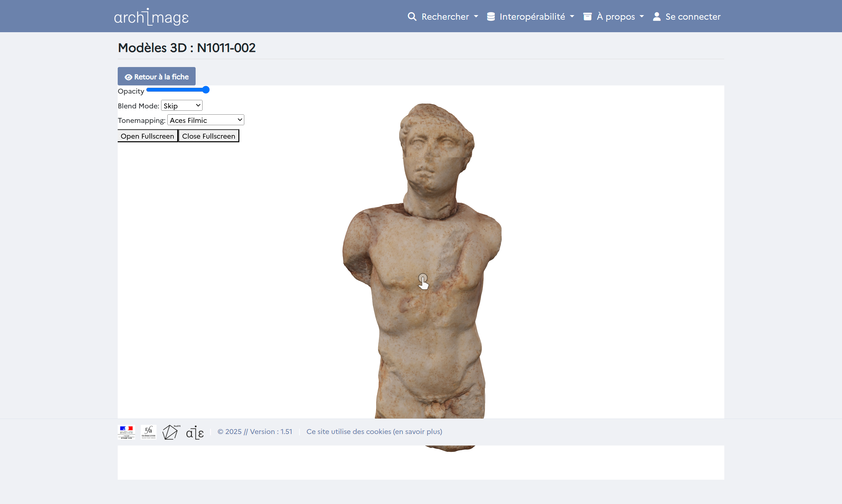Screen dimensions: 842x504
Task: Click the magnifying glass search icon
Action: point(412,17)
